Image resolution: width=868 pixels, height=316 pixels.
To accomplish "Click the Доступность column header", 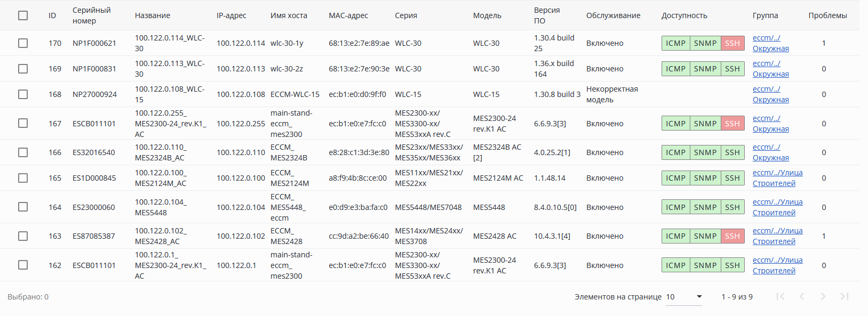I will pyautogui.click(x=684, y=15).
